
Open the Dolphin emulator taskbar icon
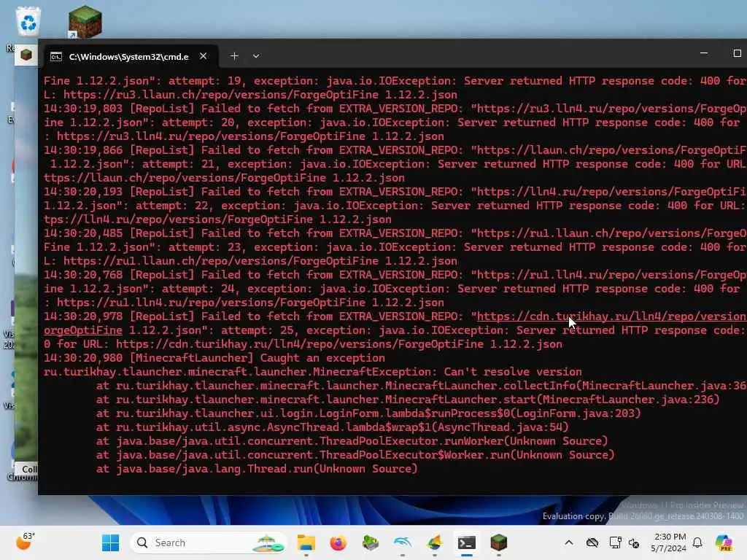tap(403, 542)
